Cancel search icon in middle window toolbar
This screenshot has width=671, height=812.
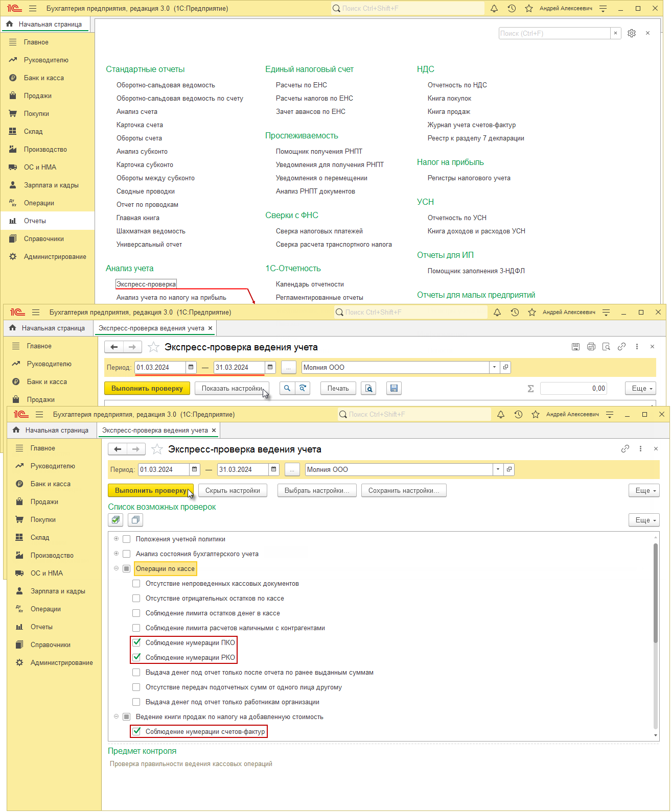[303, 388]
